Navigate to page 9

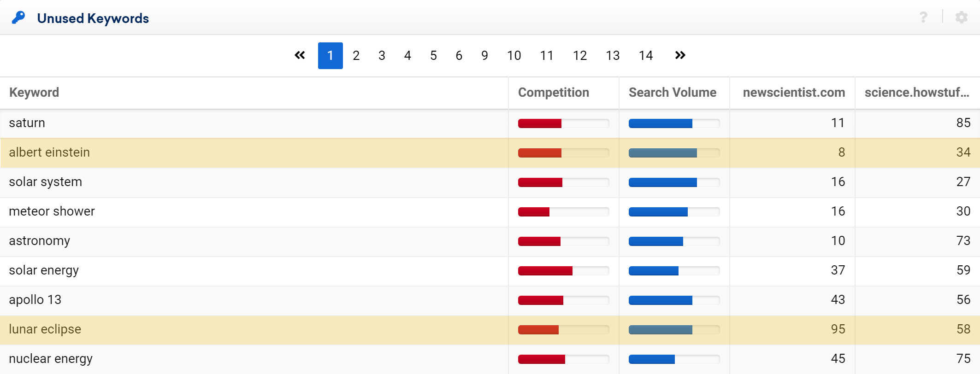[x=484, y=56]
